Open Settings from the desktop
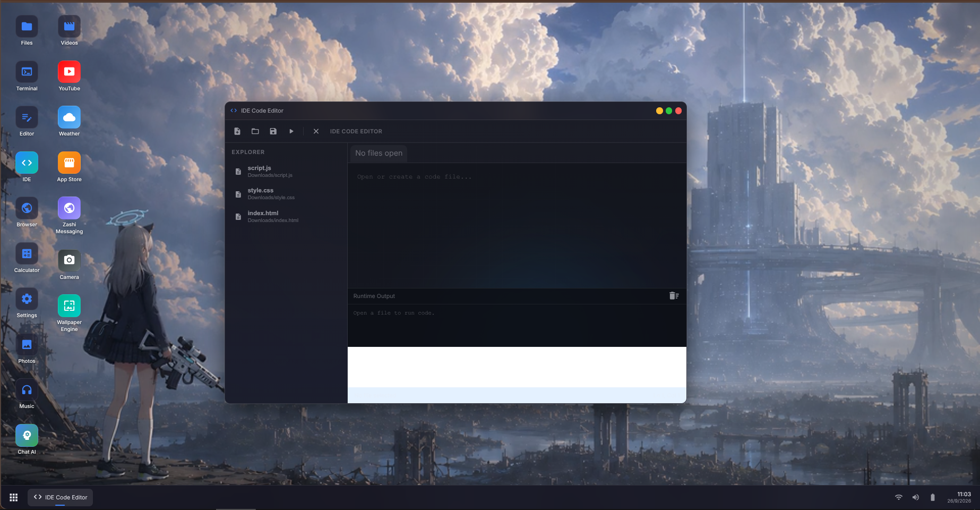This screenshot has width=980, height=510. point(27,304)
